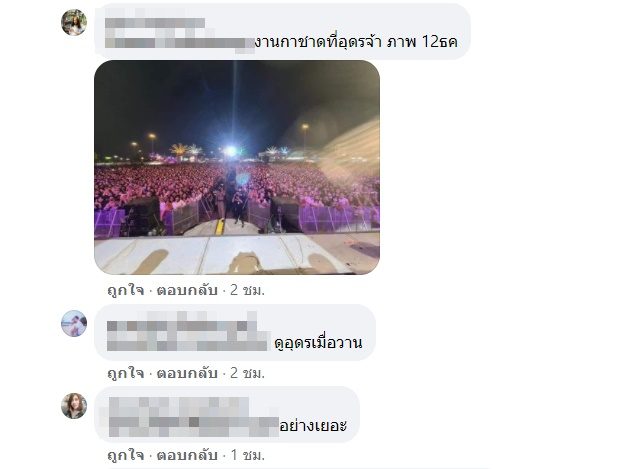
Task: Like the "ดูอุดรเมื่อวาน" comment via ถูกใจ
Action: (x=126, y=373)
